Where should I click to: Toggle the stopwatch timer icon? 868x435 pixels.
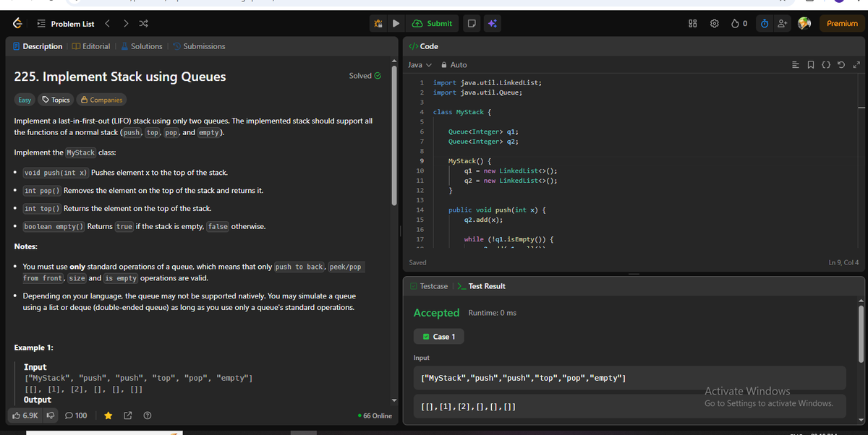click(765, 24)
